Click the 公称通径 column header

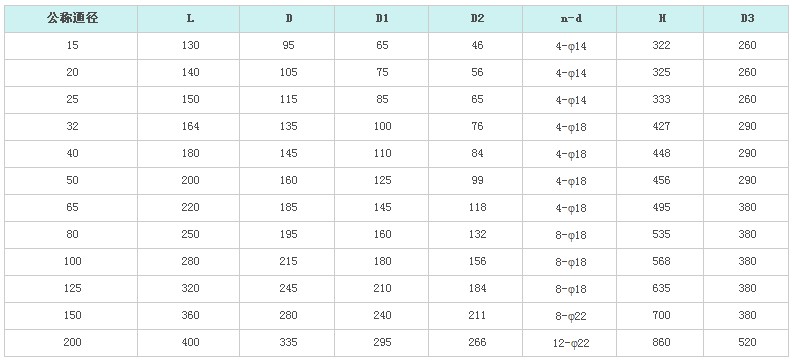72,19
